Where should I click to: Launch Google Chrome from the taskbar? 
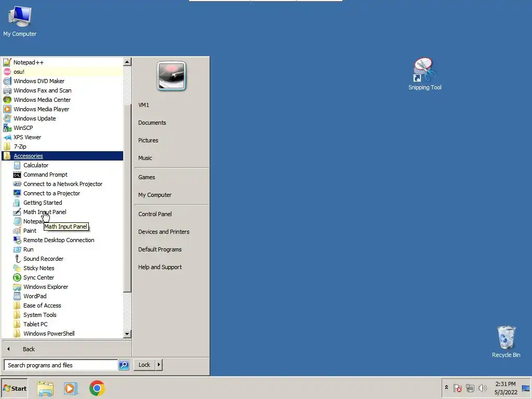pos(97,389)
